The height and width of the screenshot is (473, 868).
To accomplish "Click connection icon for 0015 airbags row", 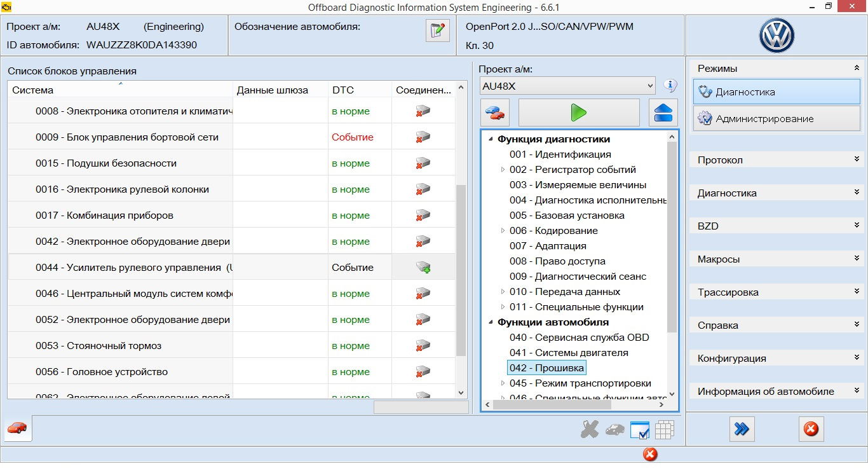I will pyautogui.click(x=423, y=163).
